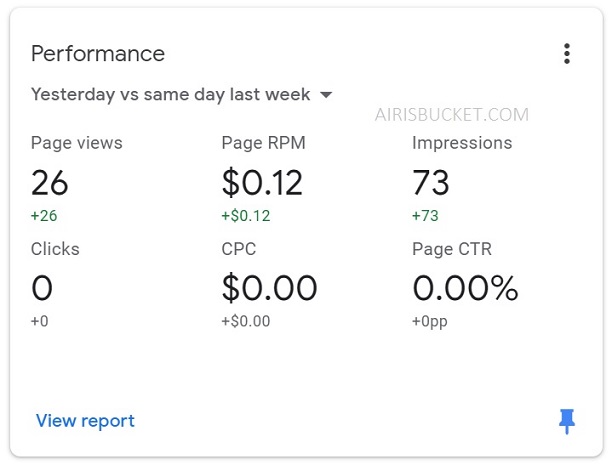The height and width of the screenshot is (465, 612).
Task: Click the Page views value 26
Action: 50,182
